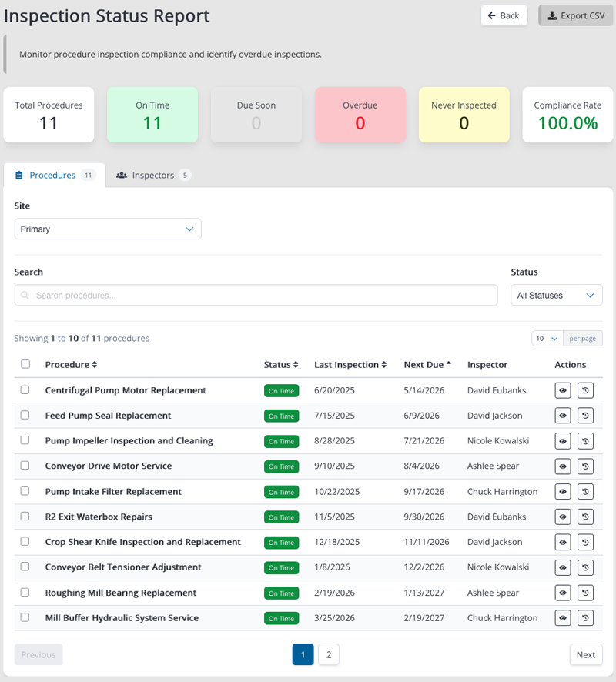Click the Next Due date 5/14/2026
The image size is (616, 682).
tap(424, 390)
